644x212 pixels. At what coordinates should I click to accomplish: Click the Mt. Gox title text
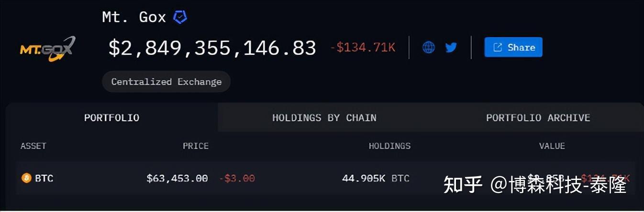tap(134, 17)
